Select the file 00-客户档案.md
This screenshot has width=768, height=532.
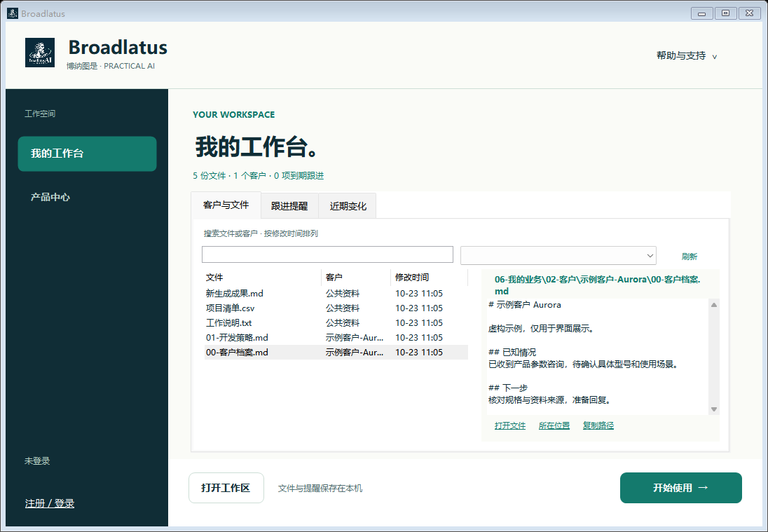click(x=237, y=353)
